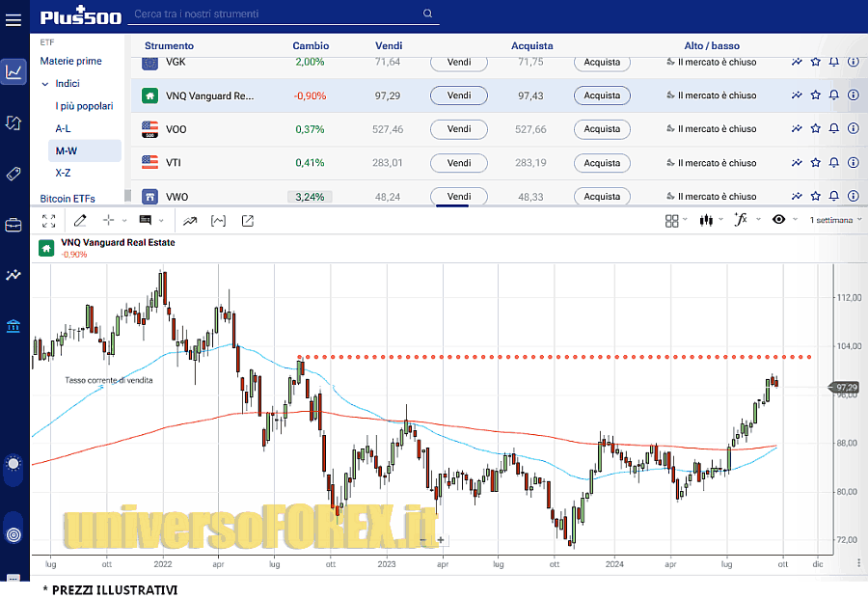
Task: Select the A-L category
Action: coord(63,128)
